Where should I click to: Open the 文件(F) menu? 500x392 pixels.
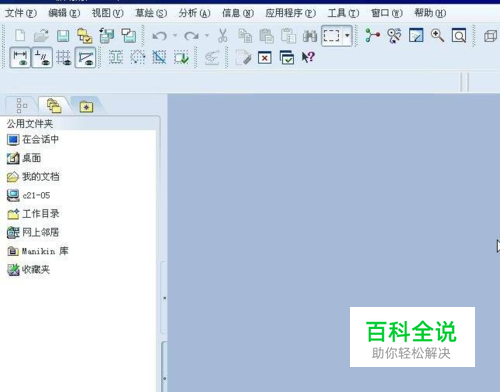tap(21, 13)
